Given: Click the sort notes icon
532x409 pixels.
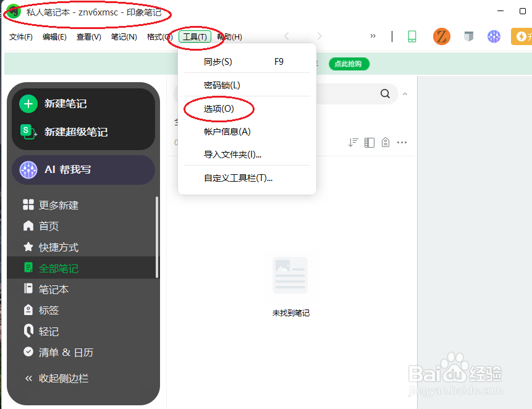Looking at the screenshot, I should pos(353,142).
